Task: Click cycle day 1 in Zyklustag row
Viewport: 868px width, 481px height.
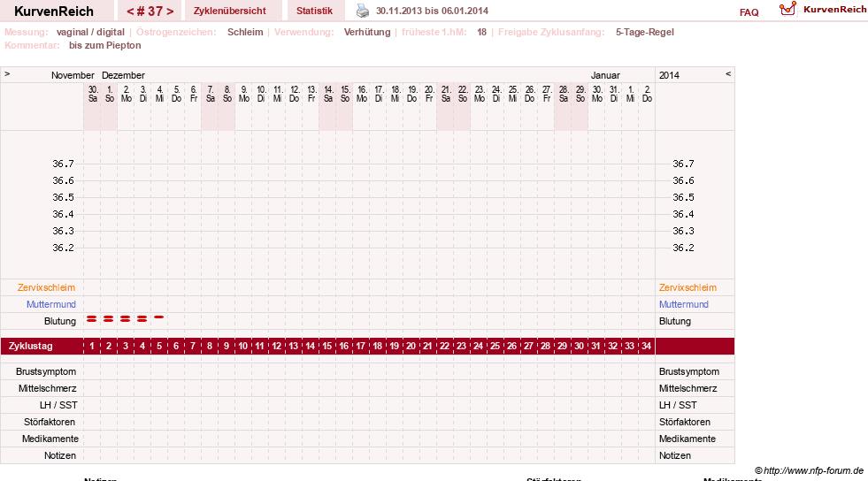Action: pyautogui.click(x=92, y=346)
